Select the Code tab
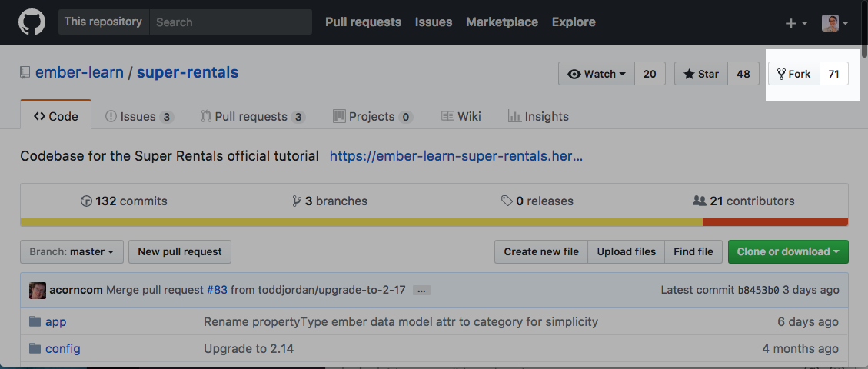The image size is (868, 369). (x=56, y=116)
